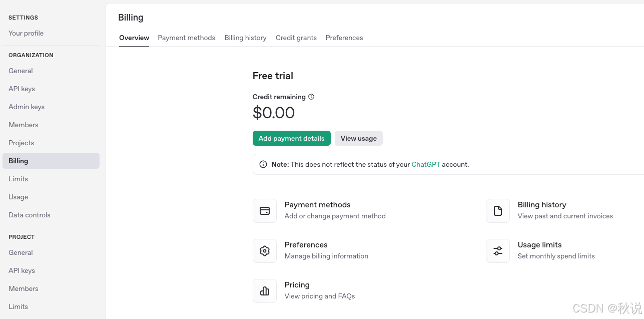The height and width of the screenshot is (319, 644).
Task: Click the Usage limits sliders icon
Action: [498, 251]
